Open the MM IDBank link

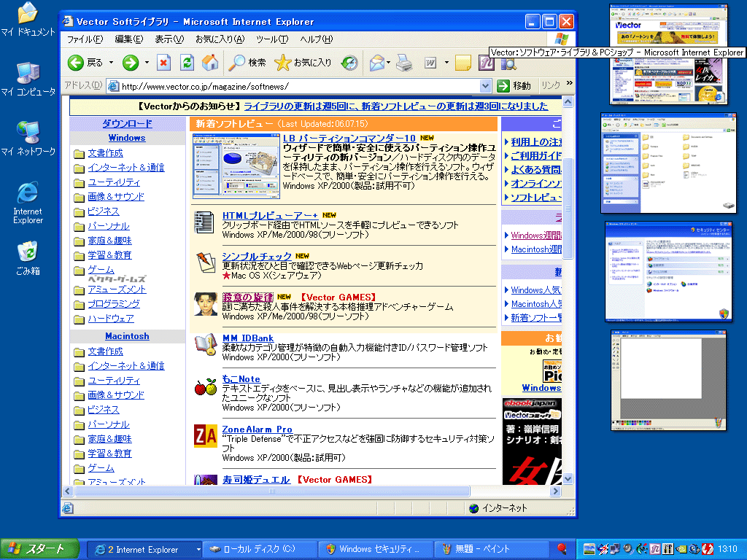(248, 338)
